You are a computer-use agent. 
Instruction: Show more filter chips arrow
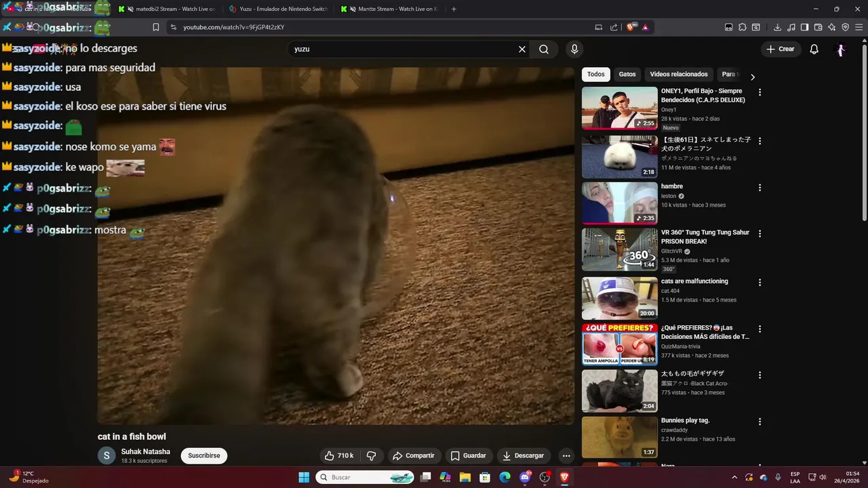coord(752,77)
